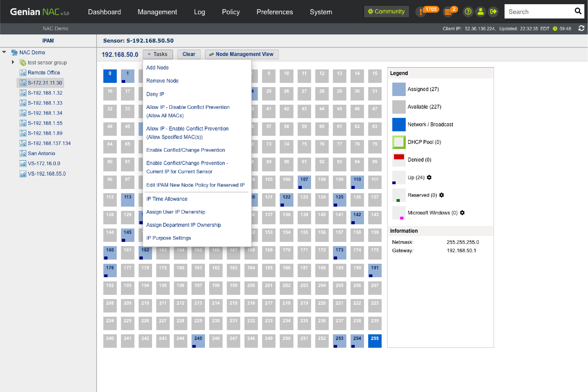Viewport: 588px width, 392px height.
Task: Choose IP Time Allowance in the menu
Action: (x=167, y=199)
